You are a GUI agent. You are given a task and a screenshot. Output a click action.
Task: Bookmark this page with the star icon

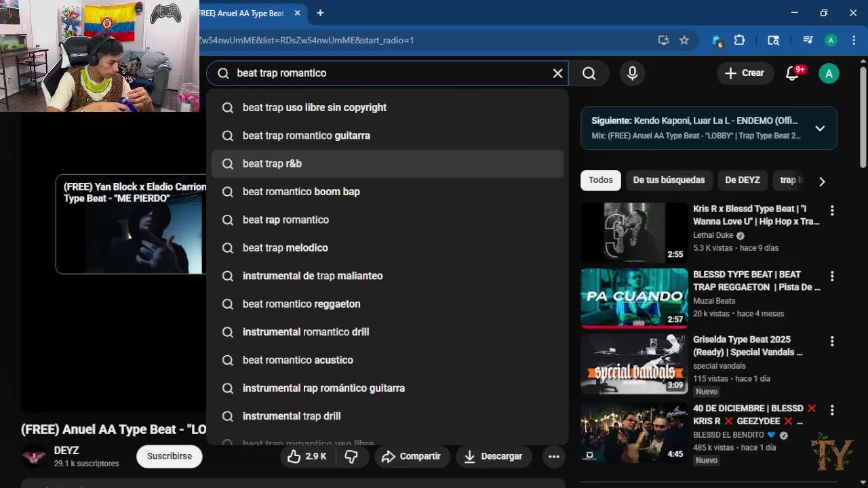(x=684, y=40)
